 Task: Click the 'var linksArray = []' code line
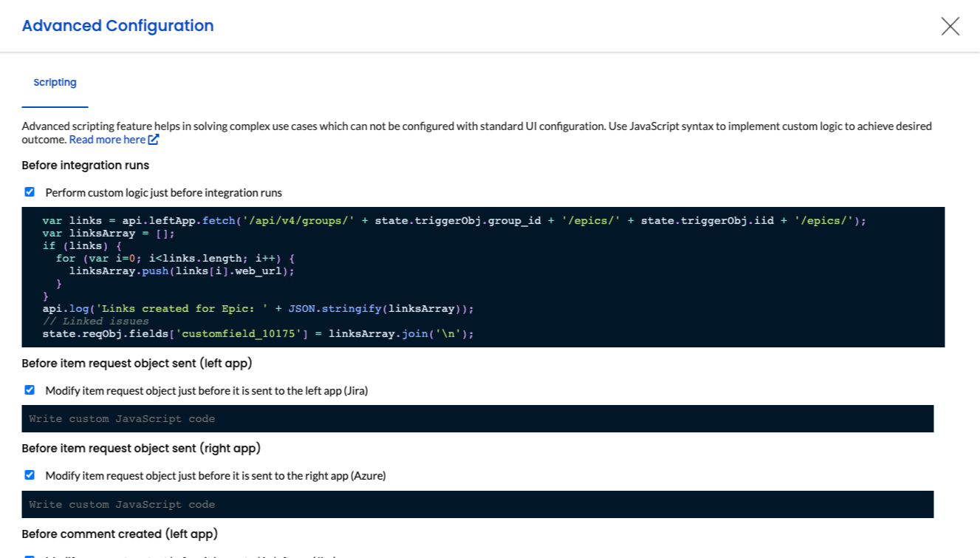tap(109, 234)
